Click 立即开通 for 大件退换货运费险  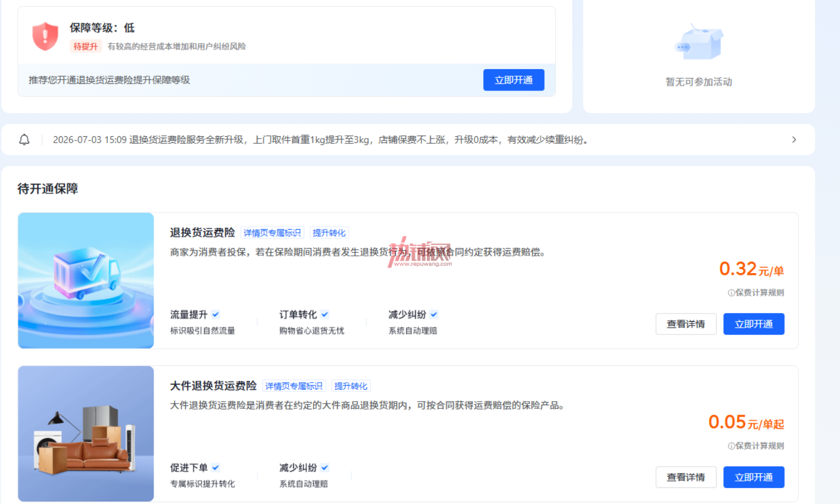(754, 477)
